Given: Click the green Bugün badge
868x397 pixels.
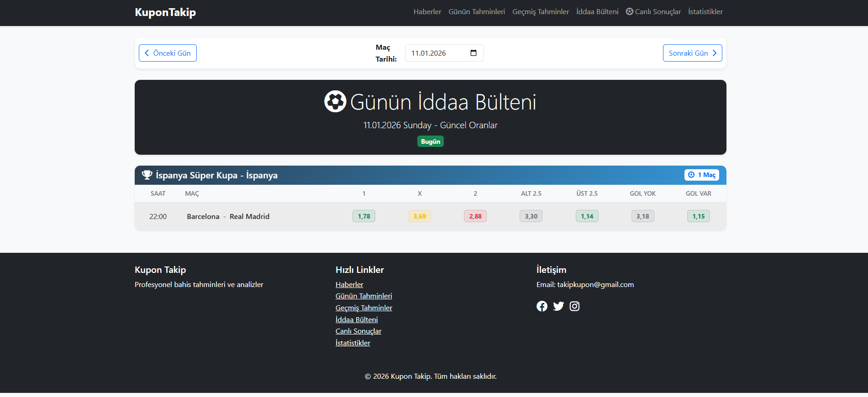Looking at the screenshot, I should (x=431, y=141).
